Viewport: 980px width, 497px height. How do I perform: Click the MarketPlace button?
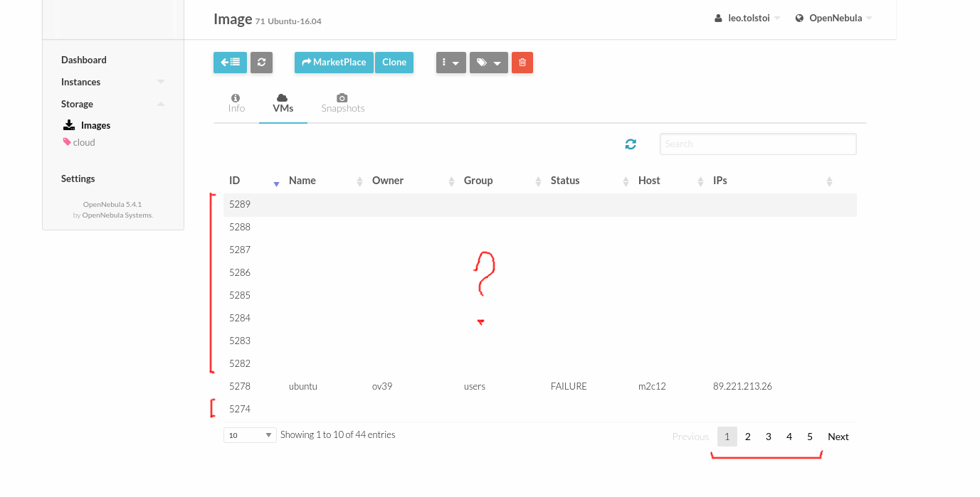tap(333, 63)
